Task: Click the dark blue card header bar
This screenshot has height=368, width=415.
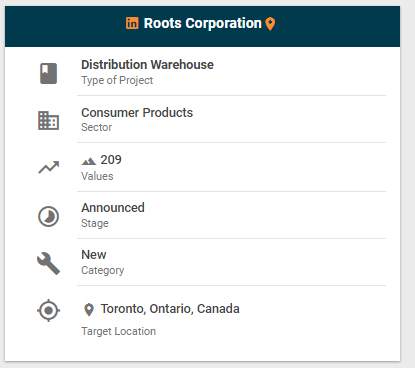Action: (202, 26)
